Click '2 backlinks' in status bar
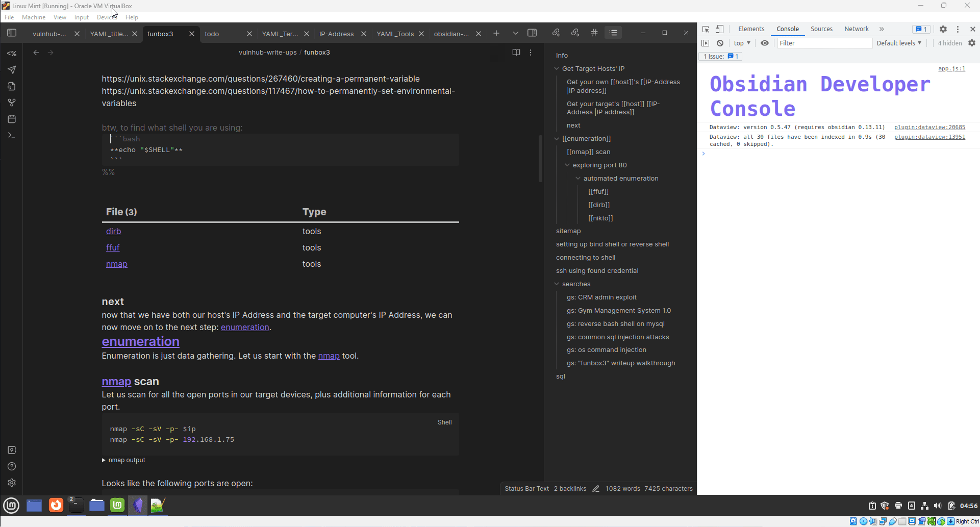The height and width of the screenshot is (527, 980). 570,489
